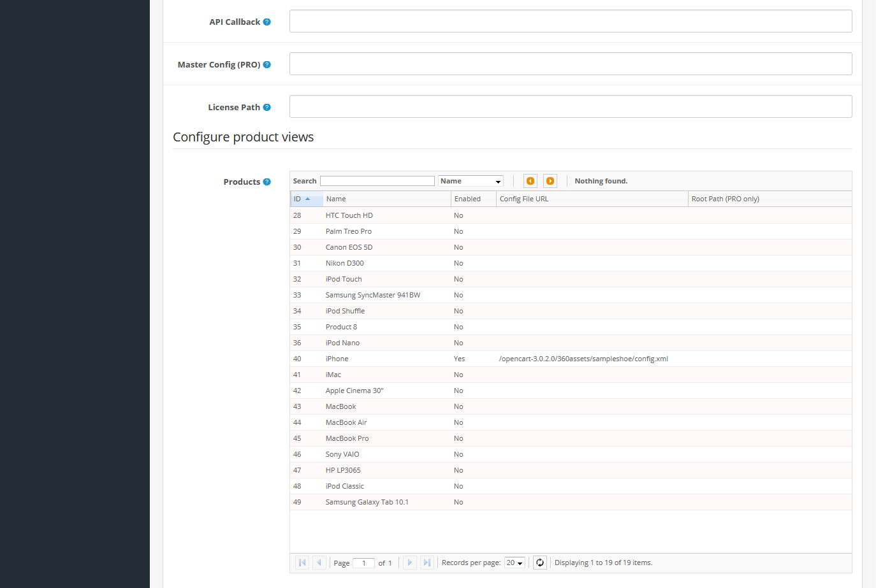Screen dimensions: 876x588
Task: Select the HTC Touch HD row
Action: click(571, 215)
